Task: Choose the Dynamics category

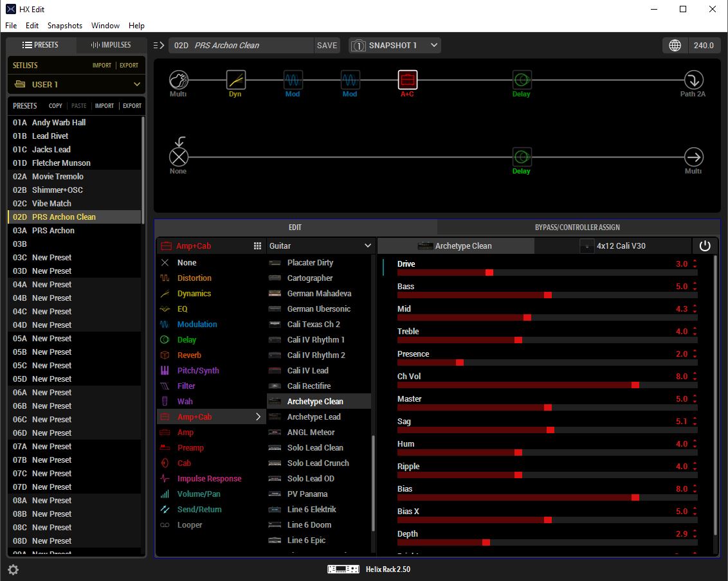Action: (211, 293)
